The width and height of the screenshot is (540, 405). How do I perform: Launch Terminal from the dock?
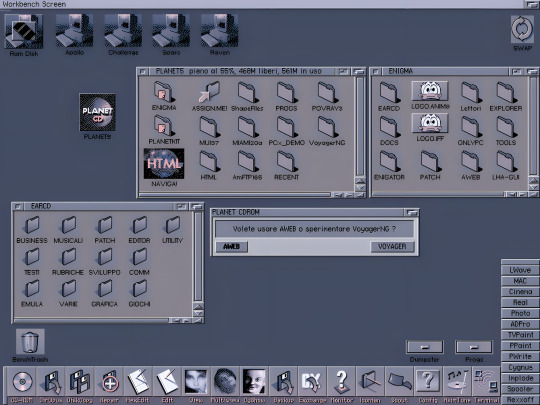coord(486,382)
